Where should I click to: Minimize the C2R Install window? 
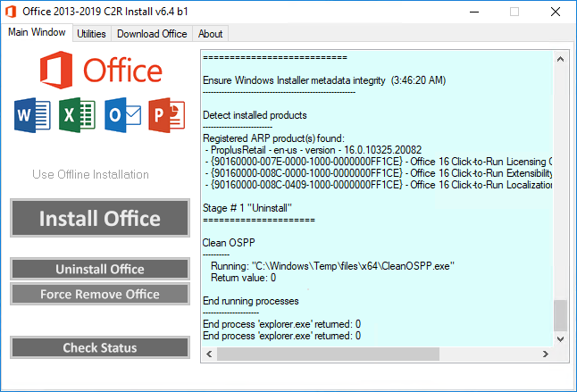[x=473, y=12]
